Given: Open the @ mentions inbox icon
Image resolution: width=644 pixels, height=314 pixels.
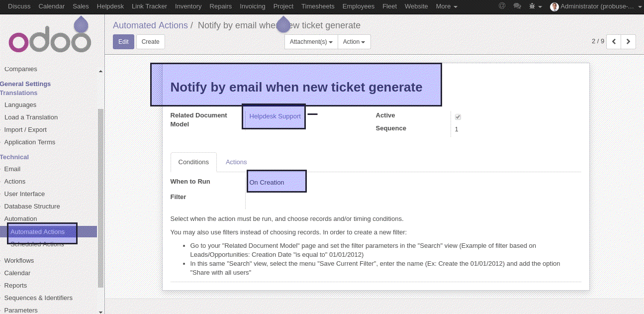Looking at the screenshot, I should point(502,6).
